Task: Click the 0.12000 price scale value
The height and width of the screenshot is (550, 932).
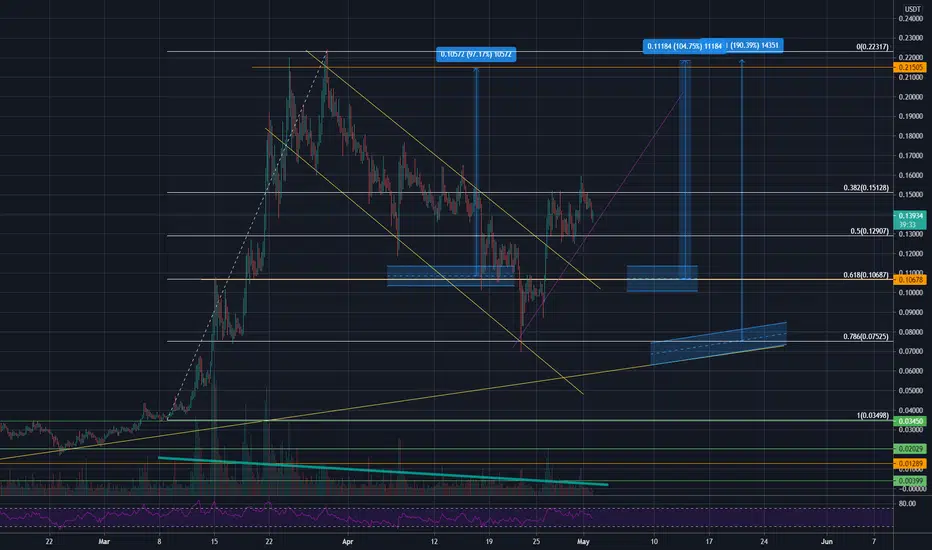Action: [911, 254]
